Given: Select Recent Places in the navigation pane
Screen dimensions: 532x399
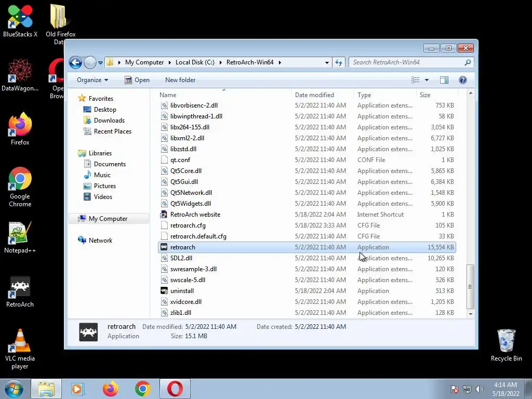Looking at the screenshot, I should tap(107, 131).
